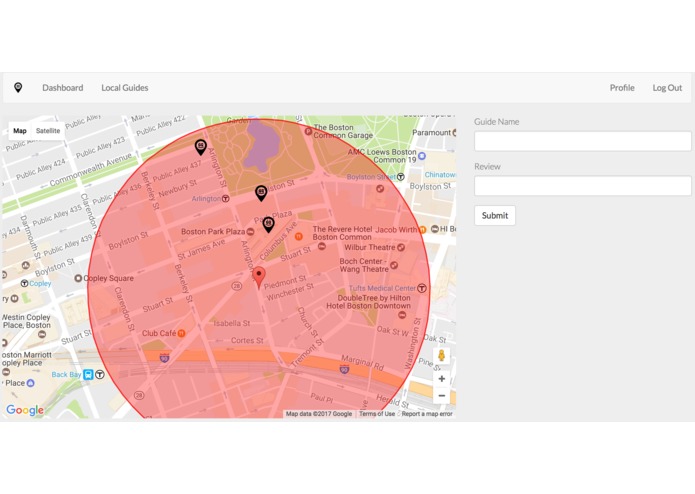Click the Boston Common Garage parking icon
Image resolution: width=695 pixels, height=494 pixels.
pos(308,132)
